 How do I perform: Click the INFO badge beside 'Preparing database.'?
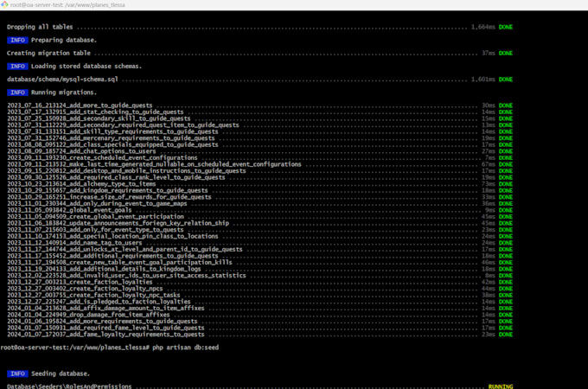point(17,40)
